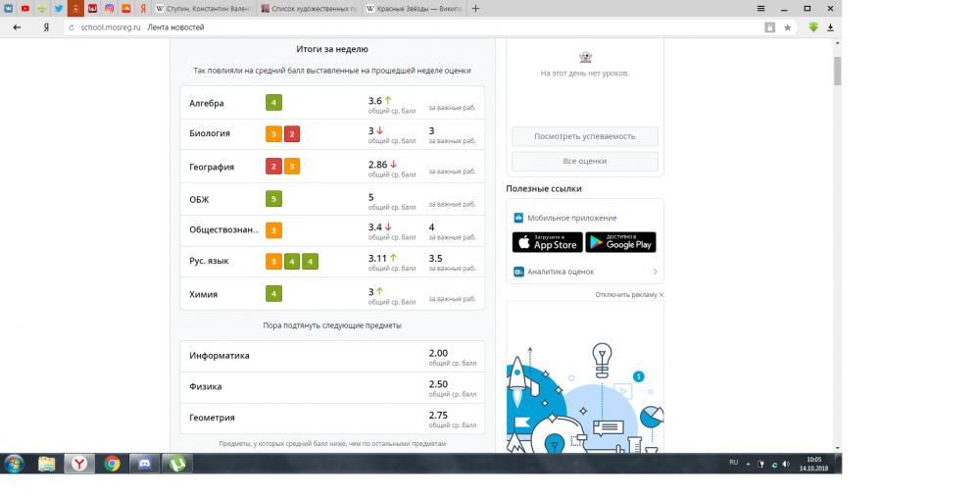The width and height of the screenshot is (980, 496).
Task: Switch to the Красные Звёзды Wikipedia tab
Action: (413, 8)
